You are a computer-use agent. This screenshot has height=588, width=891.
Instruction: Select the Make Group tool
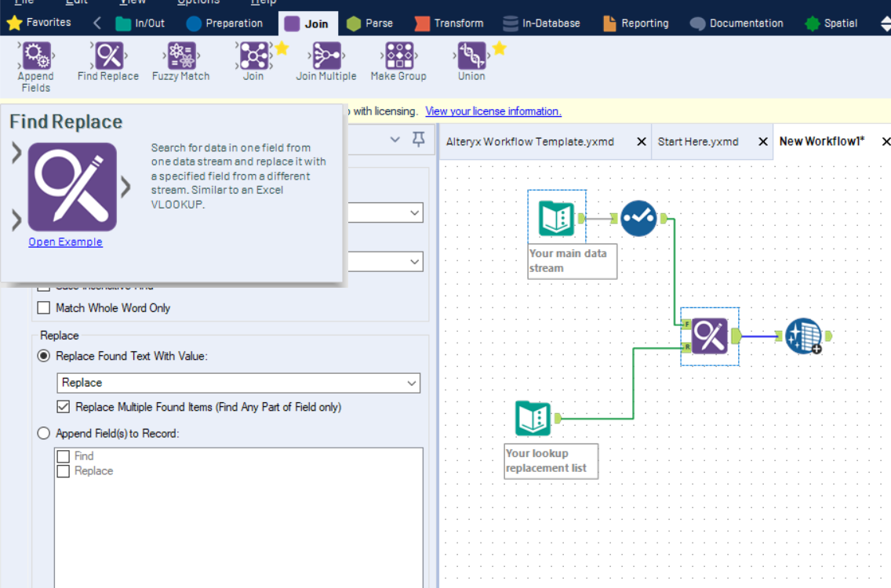[398, 55]
